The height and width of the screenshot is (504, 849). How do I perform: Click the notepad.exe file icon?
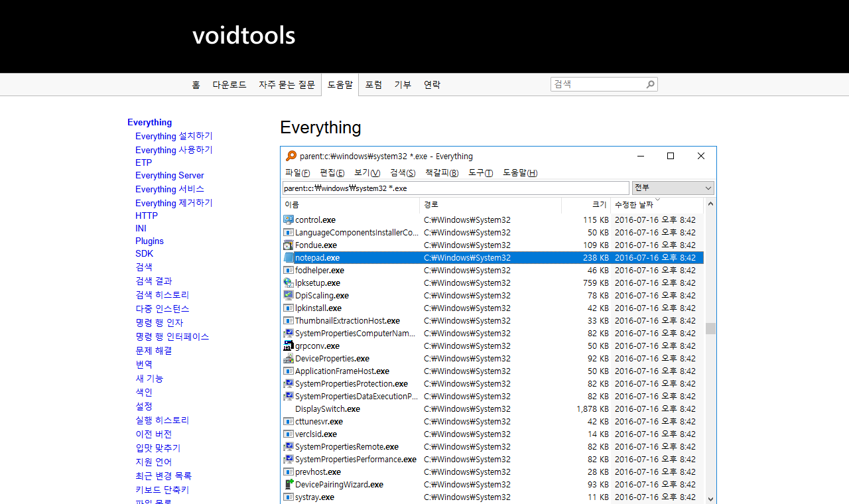coord(289,257)
